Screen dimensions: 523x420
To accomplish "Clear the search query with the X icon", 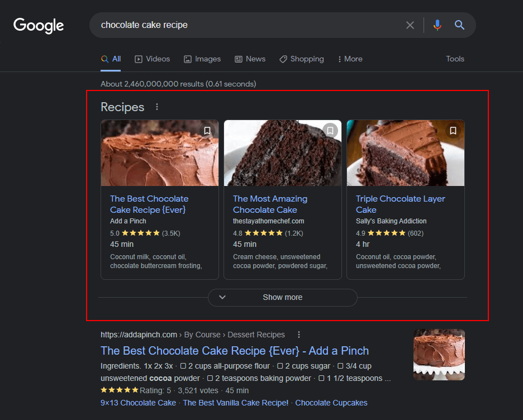I will tap(410, 25).
